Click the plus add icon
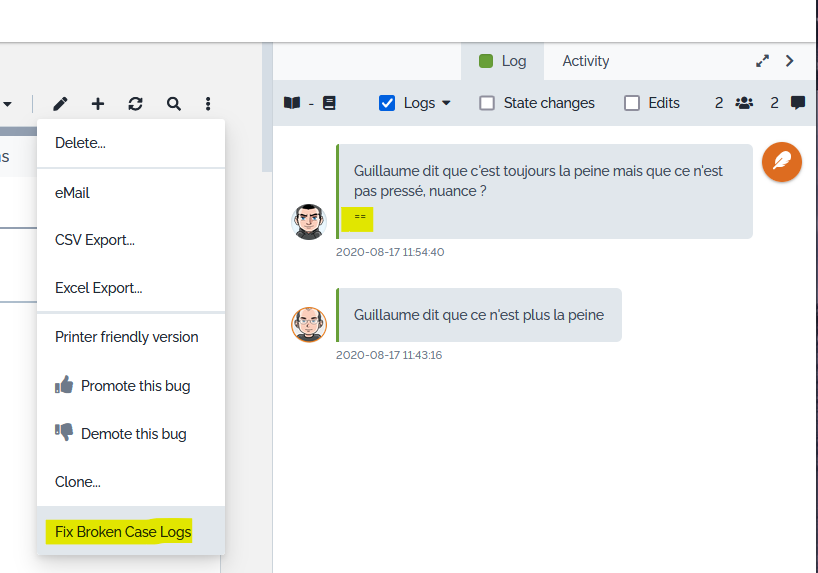 [x=98, y=104]
